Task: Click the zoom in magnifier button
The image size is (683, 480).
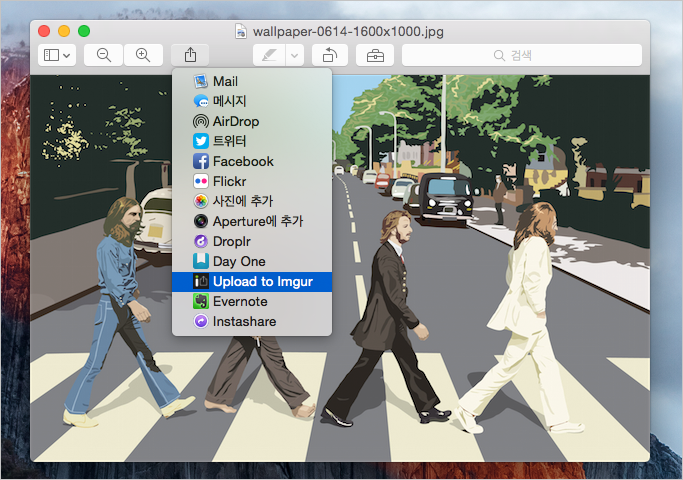Action: pyautogui.click(x=143, y=55)
